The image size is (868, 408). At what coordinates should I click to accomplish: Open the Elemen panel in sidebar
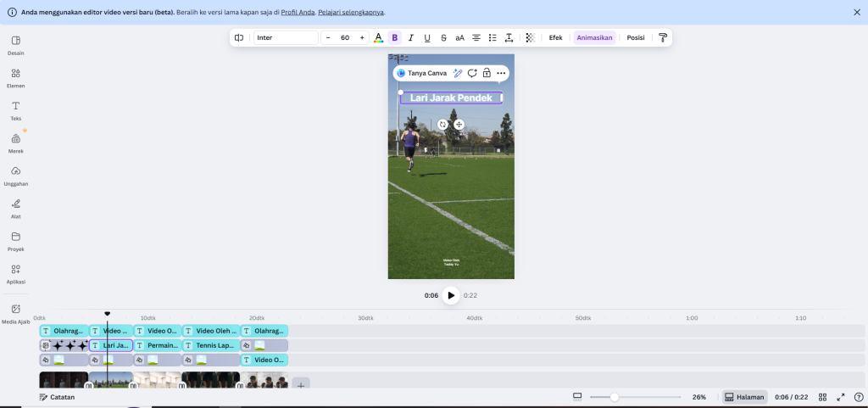point(15,78)
